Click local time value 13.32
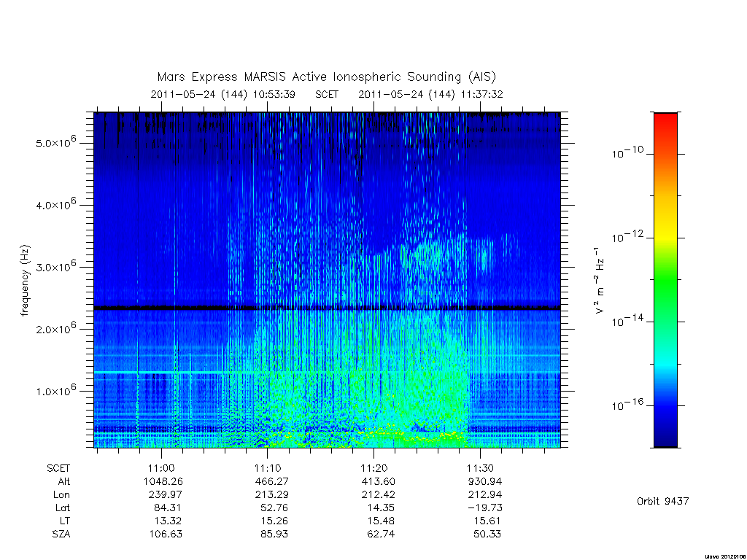747x560 pixels. (x=168, y=521)
